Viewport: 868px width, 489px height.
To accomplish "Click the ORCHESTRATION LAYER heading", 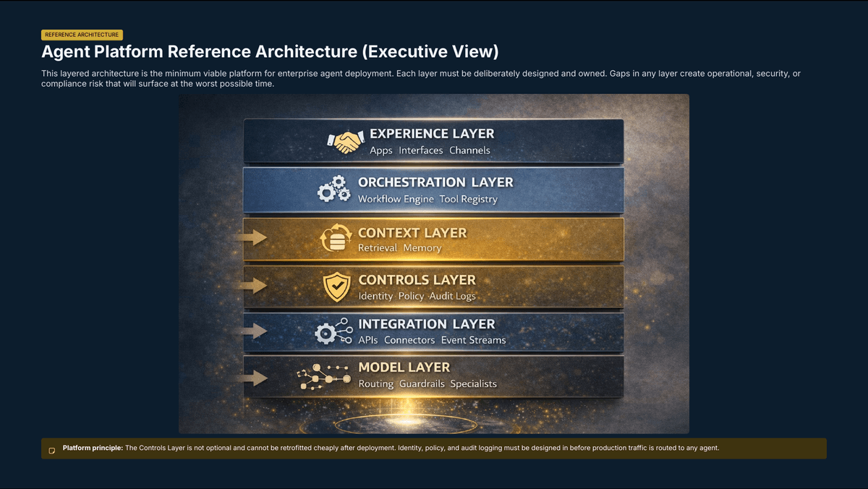I will (435, 182).
